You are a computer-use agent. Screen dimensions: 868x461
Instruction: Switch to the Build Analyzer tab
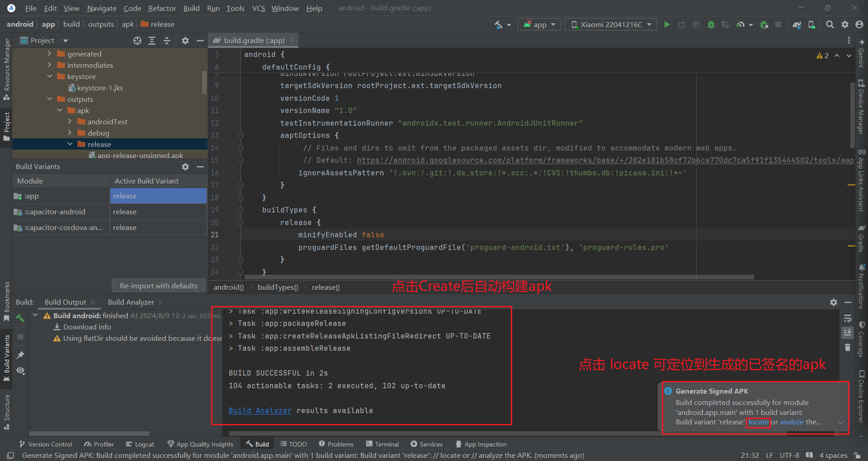pos(131,302)
